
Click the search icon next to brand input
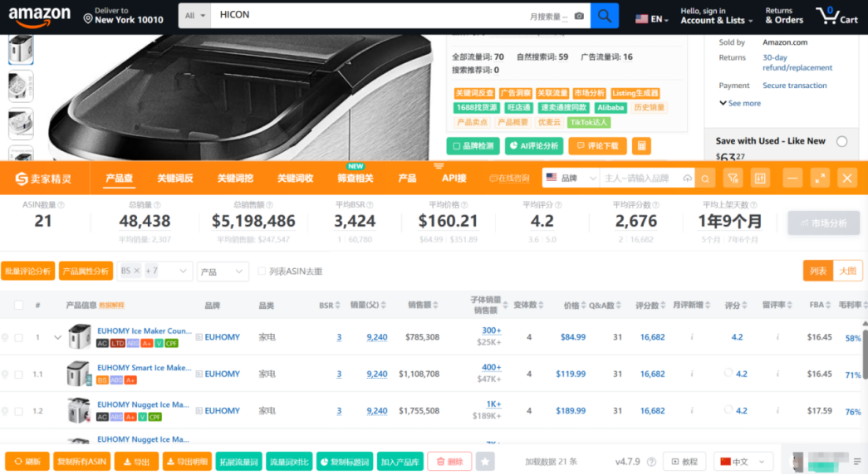705,179
